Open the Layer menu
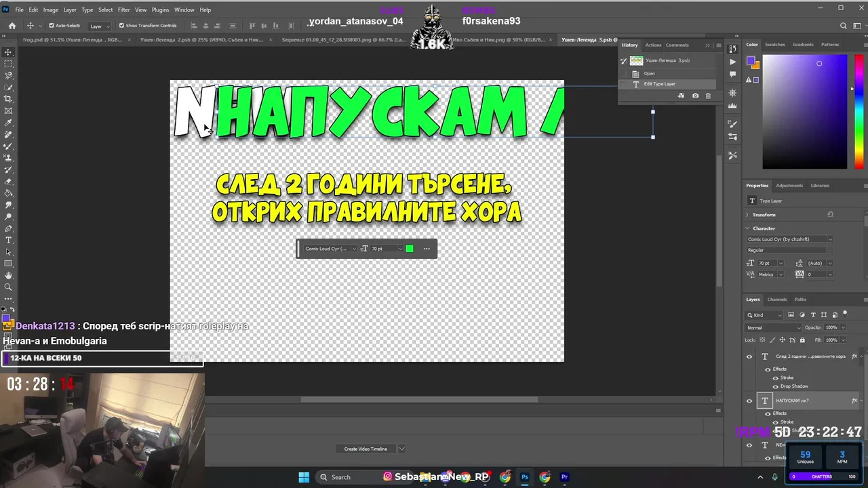 point(70,10)
